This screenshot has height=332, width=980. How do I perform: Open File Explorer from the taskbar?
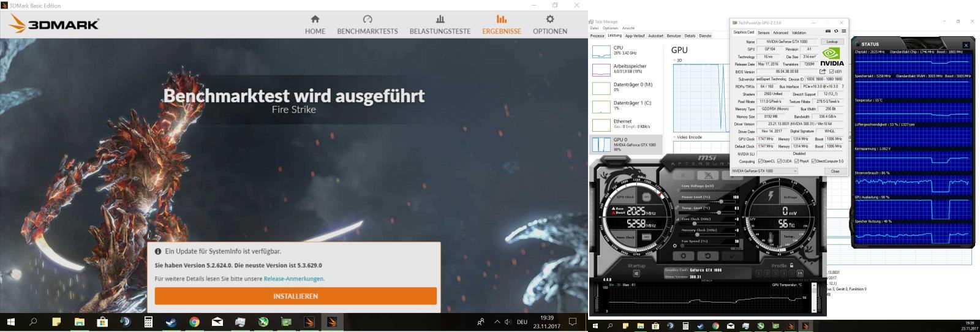79,322
